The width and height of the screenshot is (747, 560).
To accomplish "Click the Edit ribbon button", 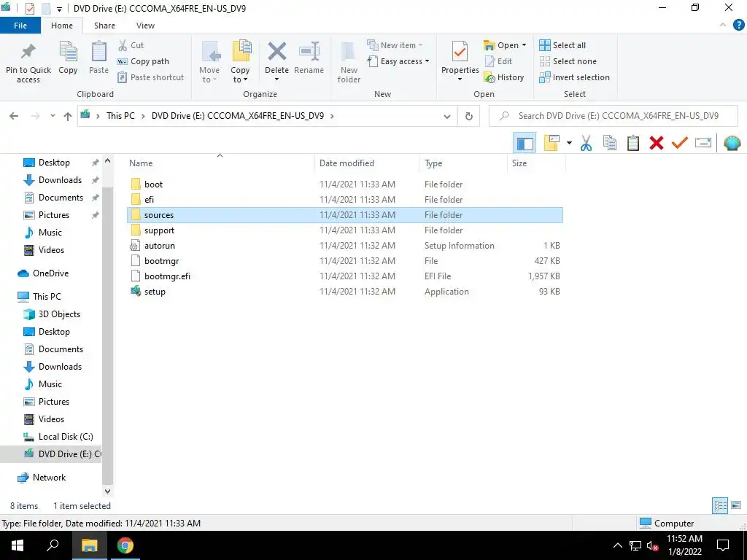I will pyautogui.click(x=498, y=61).
